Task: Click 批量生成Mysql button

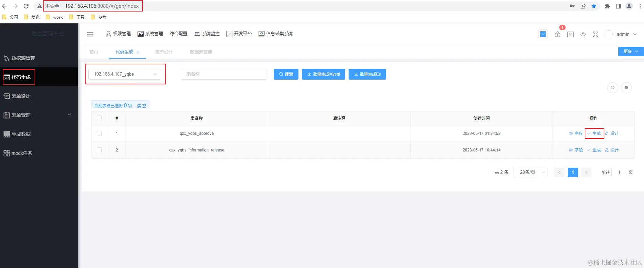Action: point(324,74)
